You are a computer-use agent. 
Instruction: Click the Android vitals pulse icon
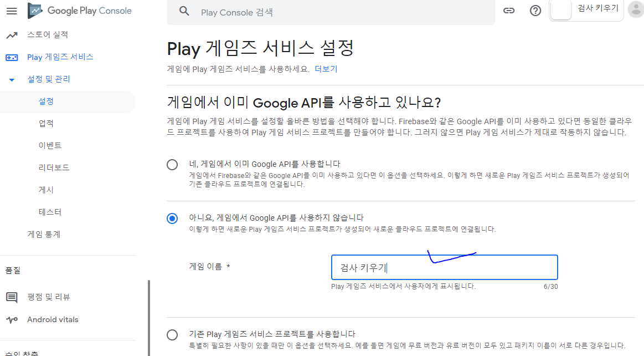(x=12, y=319)
